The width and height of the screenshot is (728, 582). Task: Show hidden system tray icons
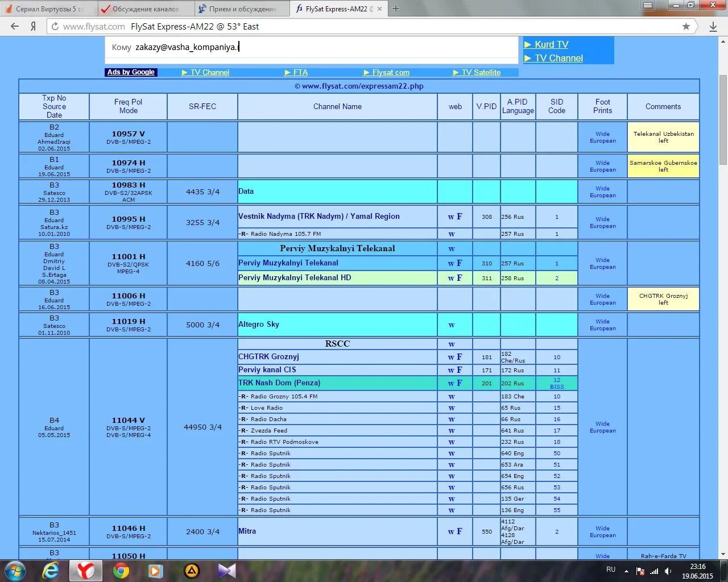(626, 571)
